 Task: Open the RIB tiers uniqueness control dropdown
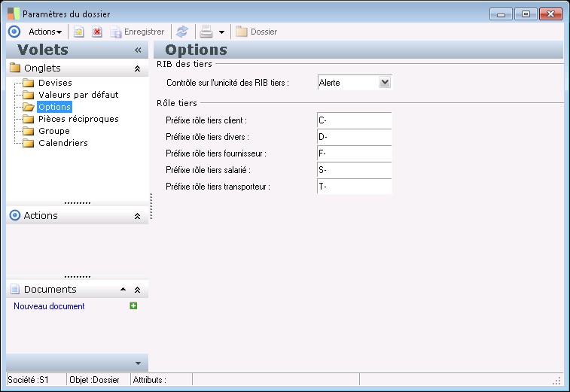[x=385, y=83]
